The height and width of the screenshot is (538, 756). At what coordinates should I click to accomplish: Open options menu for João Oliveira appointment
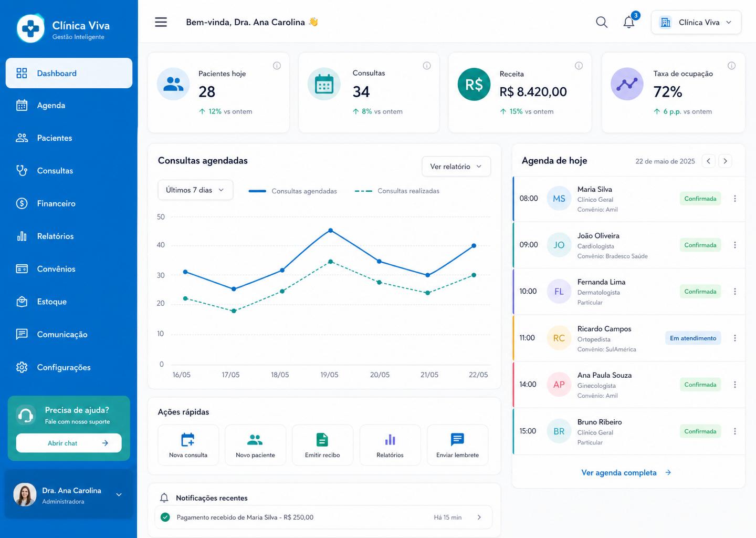tap(735, 245)
